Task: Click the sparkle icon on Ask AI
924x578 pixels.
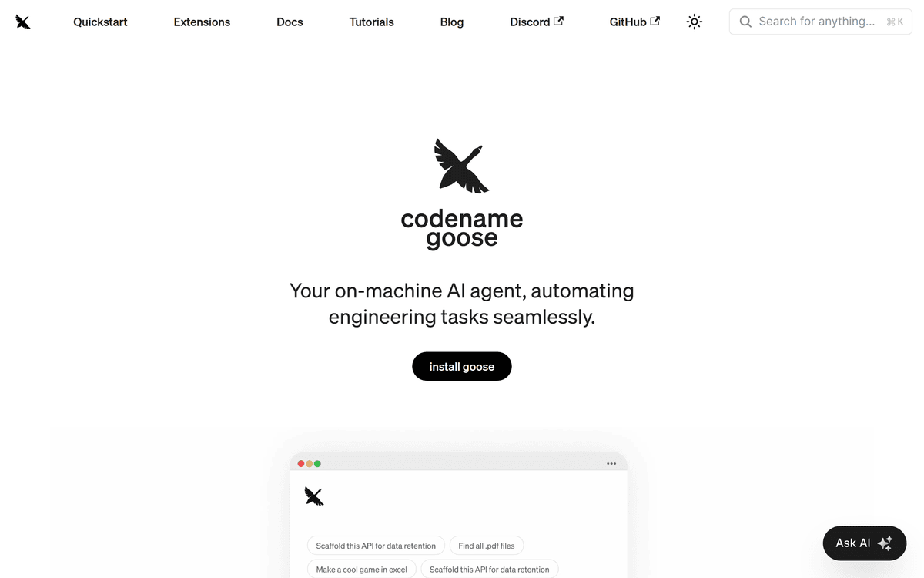Action: pyautogui.click(x=885, y=543)
